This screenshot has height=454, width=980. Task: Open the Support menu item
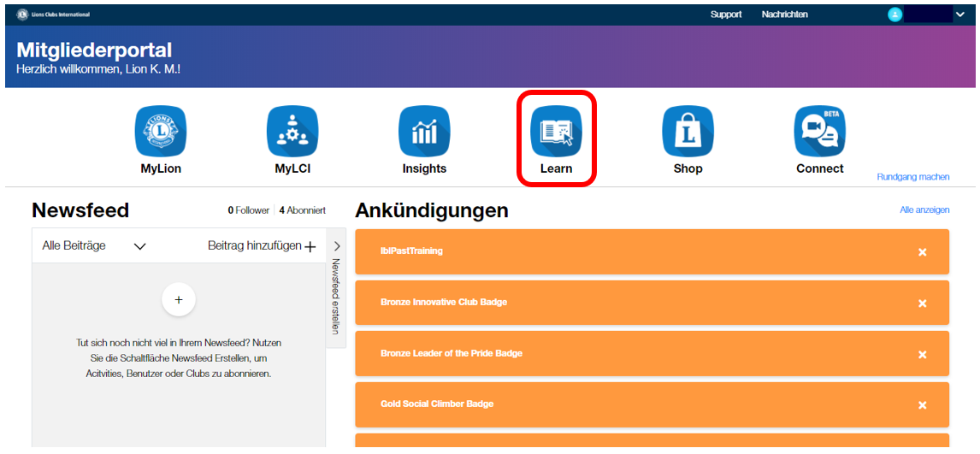coord(726,15)
